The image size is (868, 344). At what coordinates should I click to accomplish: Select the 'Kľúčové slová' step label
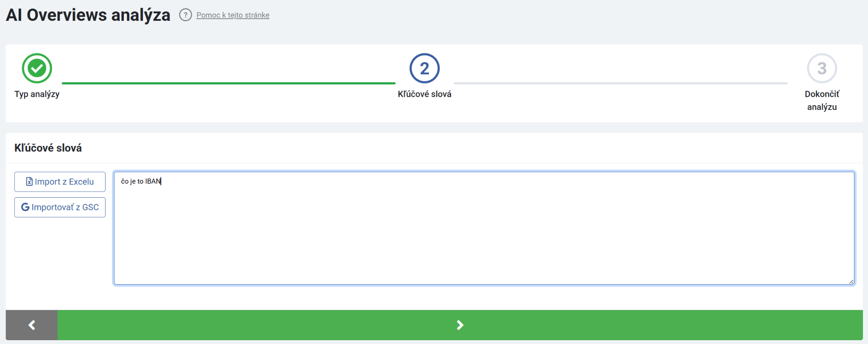(x=424, y=94)
